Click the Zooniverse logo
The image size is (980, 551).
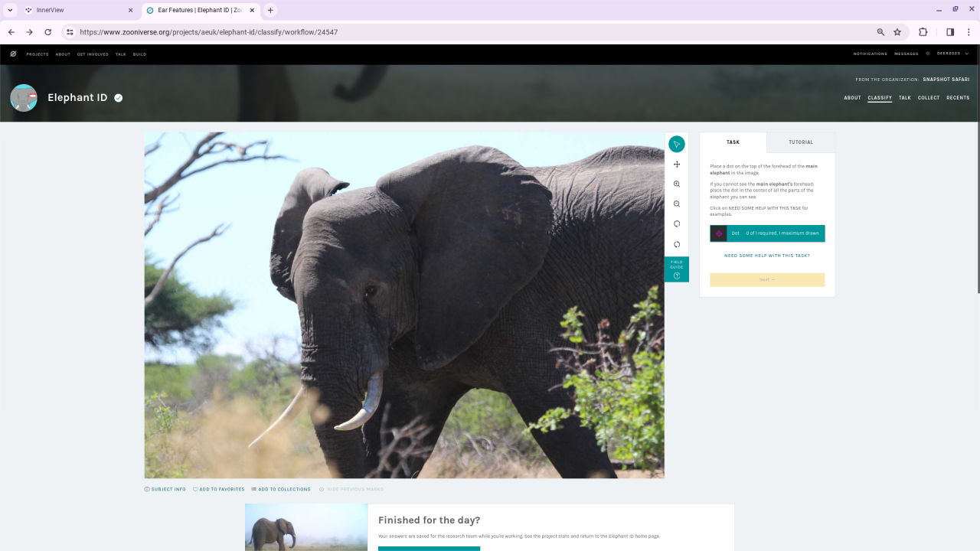(x=13, y=54)
